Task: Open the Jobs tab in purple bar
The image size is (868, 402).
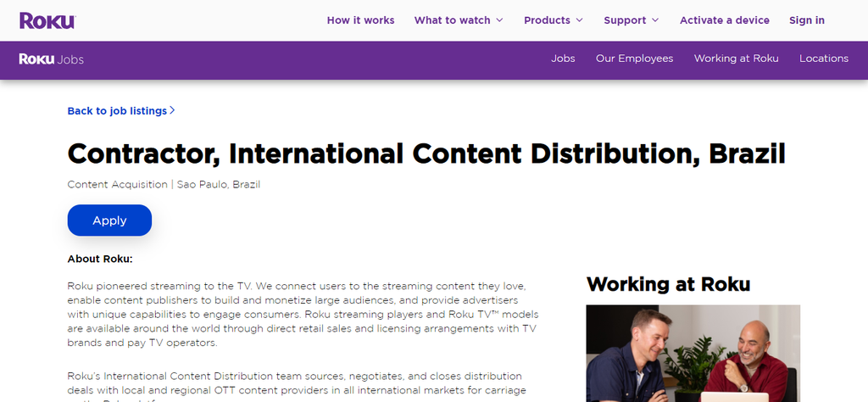Action: [563, 59]
